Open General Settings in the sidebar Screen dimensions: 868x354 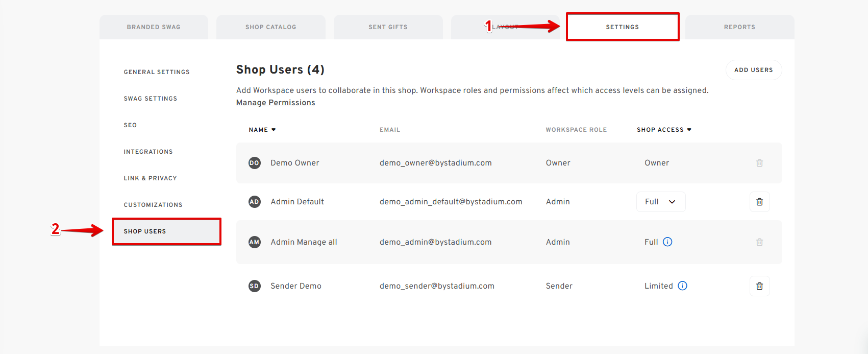point(157,72)
